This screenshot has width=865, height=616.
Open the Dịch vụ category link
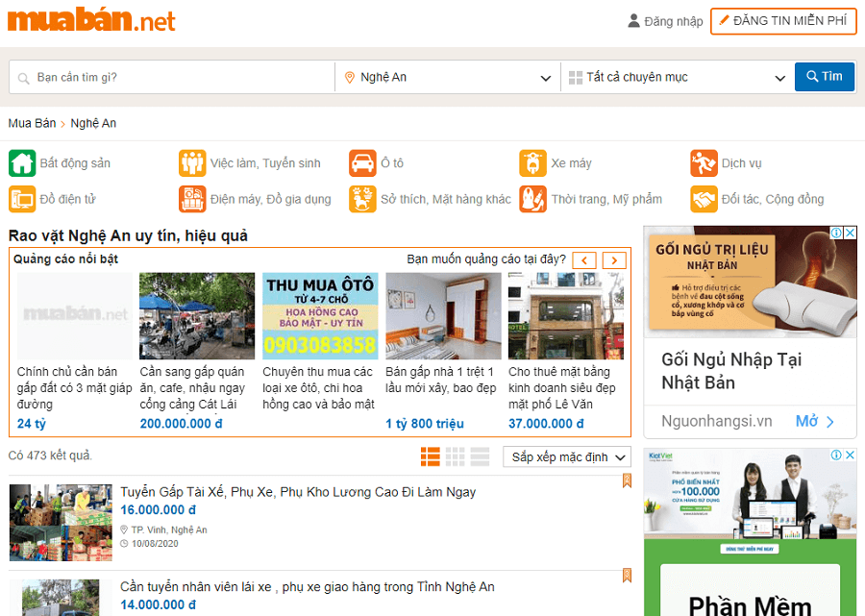coord(742,163)
